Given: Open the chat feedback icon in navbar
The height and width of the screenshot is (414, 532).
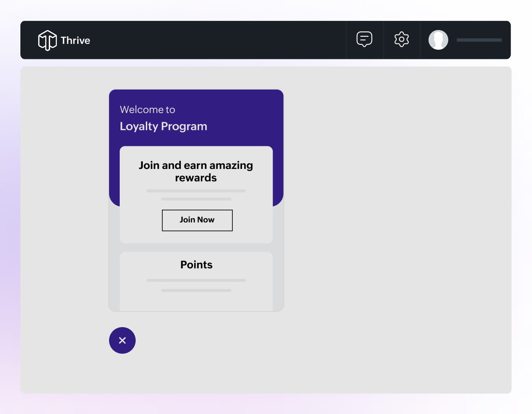Looking at the screenshot, I should 364,39.
